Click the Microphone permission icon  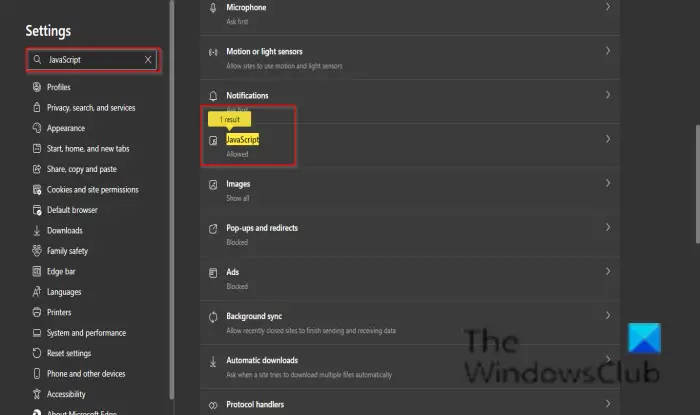click(x=213, y=8)
